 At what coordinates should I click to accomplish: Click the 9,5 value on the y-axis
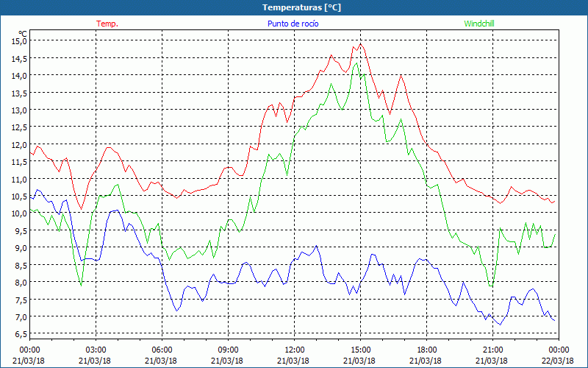[x=21, y=230]
